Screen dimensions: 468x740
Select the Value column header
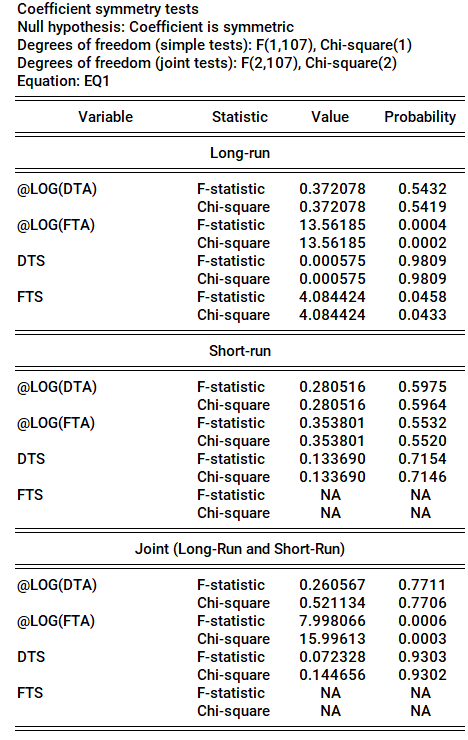(330, 117)
